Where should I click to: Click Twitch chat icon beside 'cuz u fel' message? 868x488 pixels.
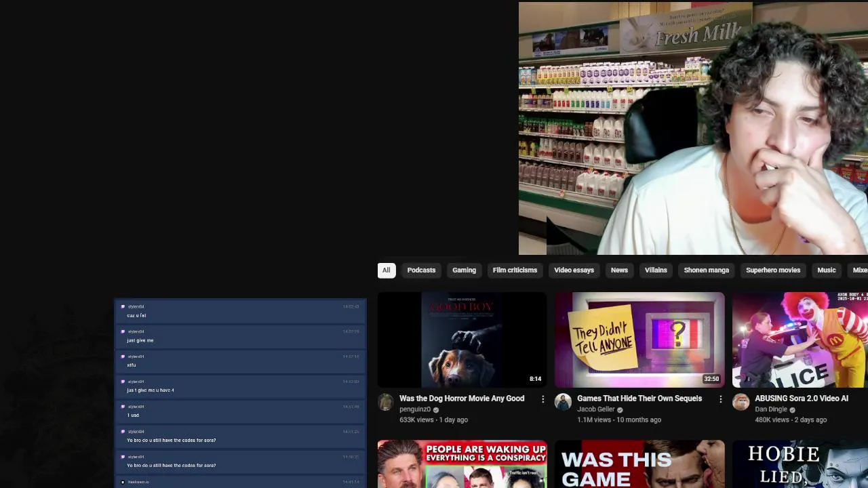pos(123,307)
